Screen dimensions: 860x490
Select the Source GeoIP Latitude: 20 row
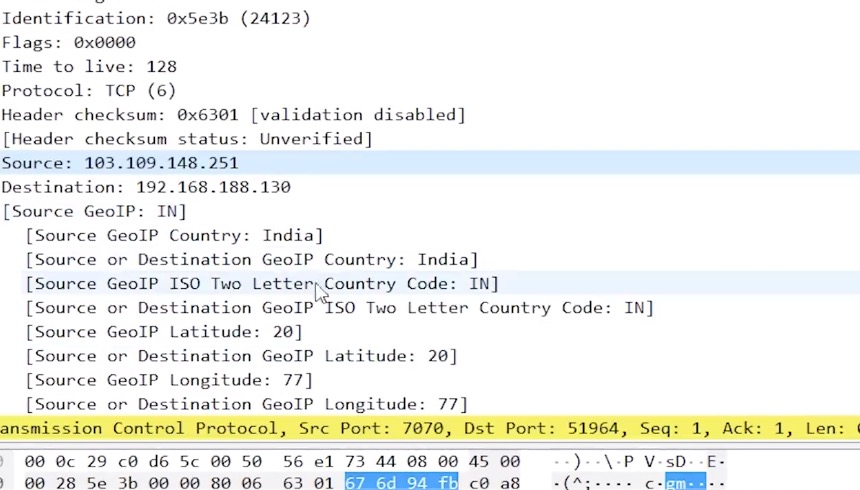tap(164, 331)
